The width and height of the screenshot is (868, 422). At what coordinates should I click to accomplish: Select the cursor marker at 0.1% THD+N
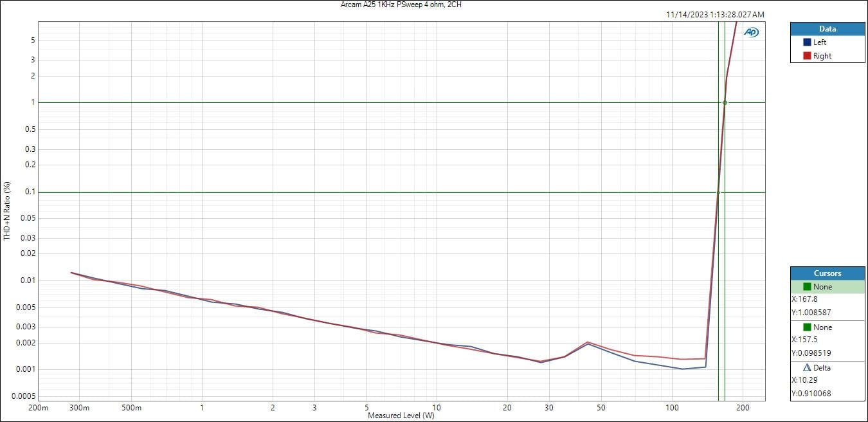click(x=718, y=192)
